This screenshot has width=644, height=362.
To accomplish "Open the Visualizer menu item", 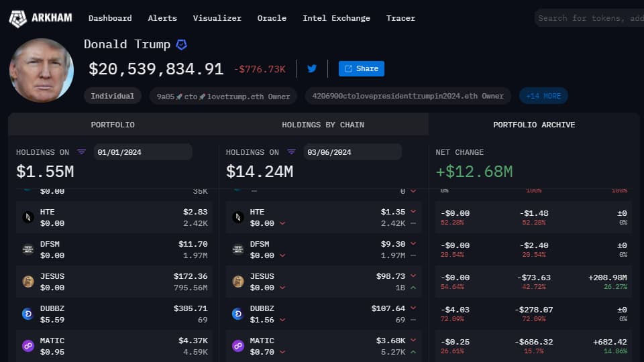I will [x=217, y=18].
